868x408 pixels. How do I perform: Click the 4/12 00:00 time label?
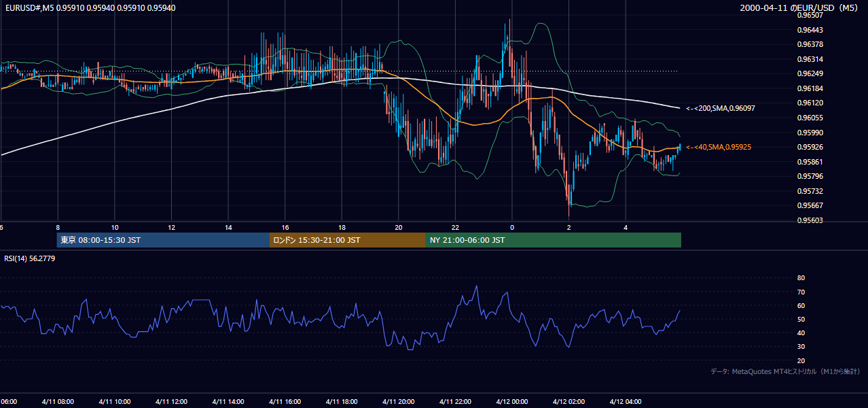(512, 401)
